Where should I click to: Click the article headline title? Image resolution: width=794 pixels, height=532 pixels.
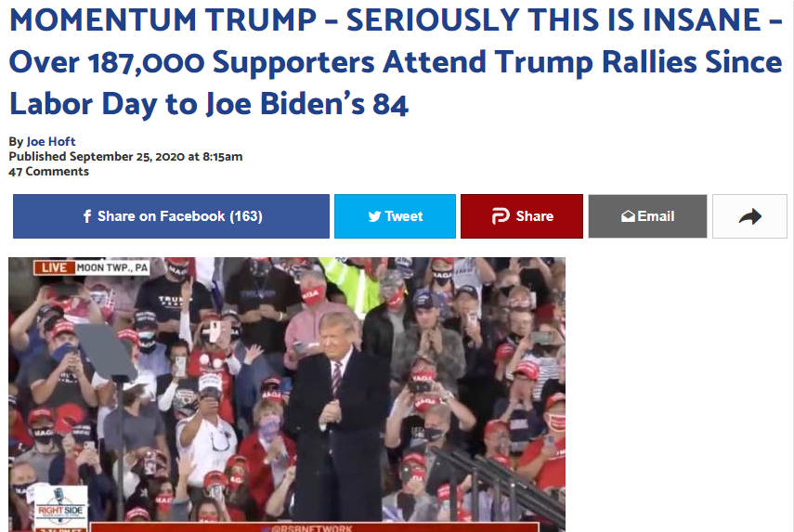395,62
